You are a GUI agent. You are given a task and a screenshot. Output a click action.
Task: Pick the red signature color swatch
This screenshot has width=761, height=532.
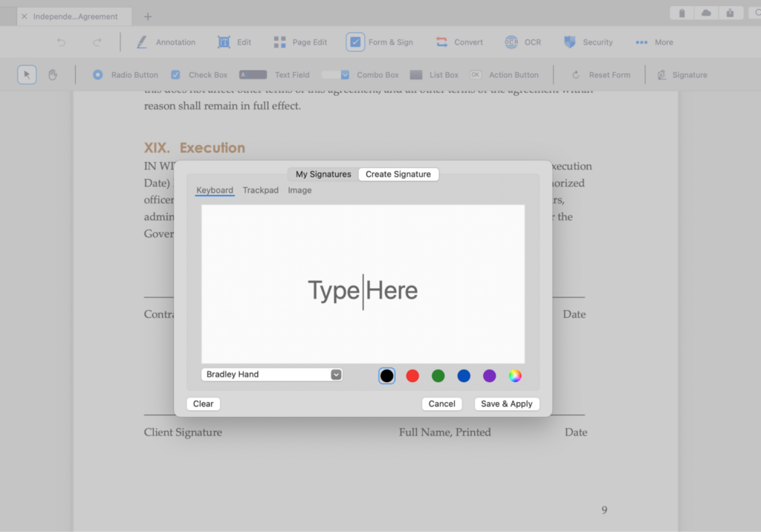pos(412,376)
